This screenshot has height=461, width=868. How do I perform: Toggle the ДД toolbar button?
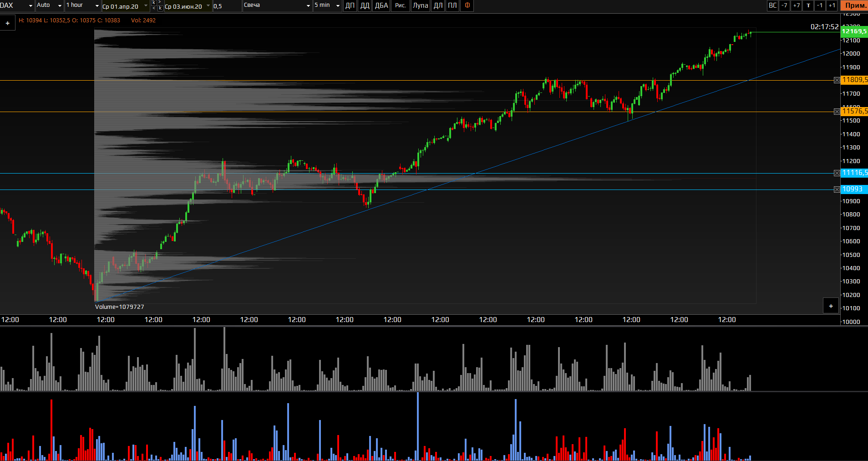coord(365,5)
